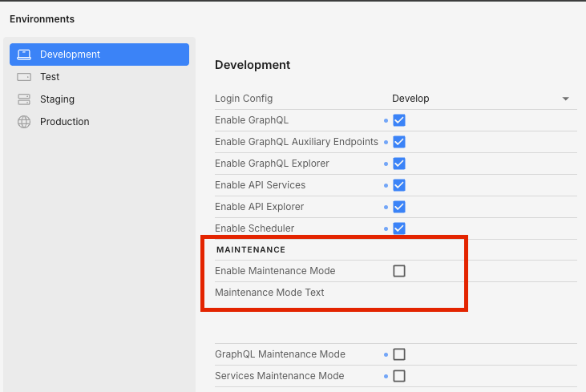Click the Staging server icon
The height and width of the screenshot is (392, 586).
[x=24, y=99]
